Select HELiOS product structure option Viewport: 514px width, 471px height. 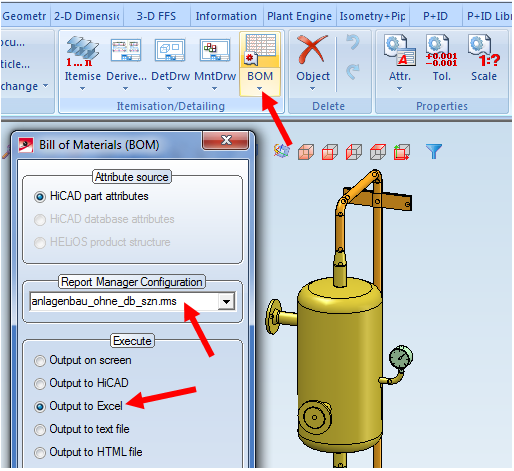point(102,242)
